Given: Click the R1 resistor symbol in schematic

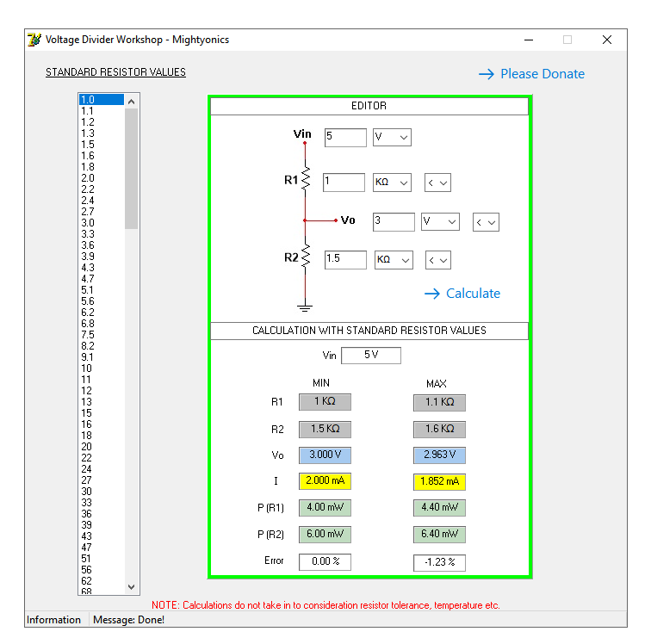Looking at the screenshot, I should 306,181.
